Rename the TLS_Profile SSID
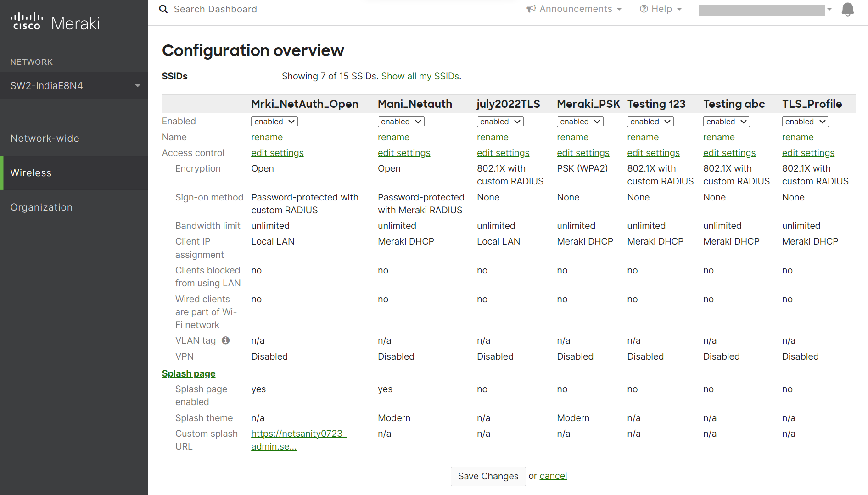The height and width of the screenshot is (495, 868). pos(798,137)
